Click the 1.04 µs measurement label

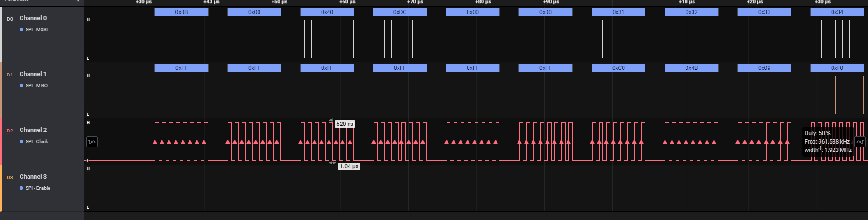[349, 166]
